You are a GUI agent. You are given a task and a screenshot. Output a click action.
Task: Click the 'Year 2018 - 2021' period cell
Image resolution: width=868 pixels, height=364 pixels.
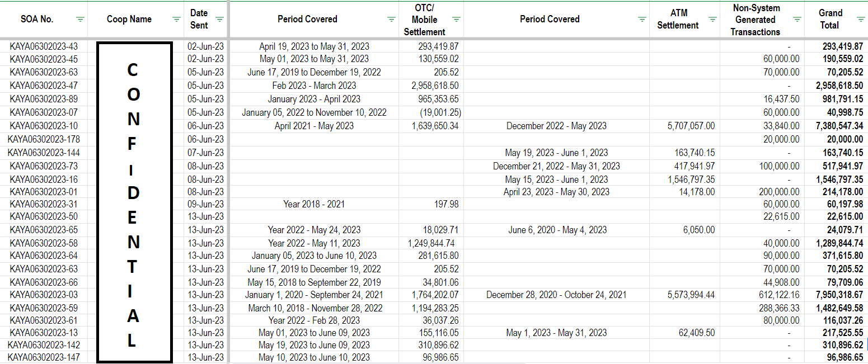click(314, 204)
